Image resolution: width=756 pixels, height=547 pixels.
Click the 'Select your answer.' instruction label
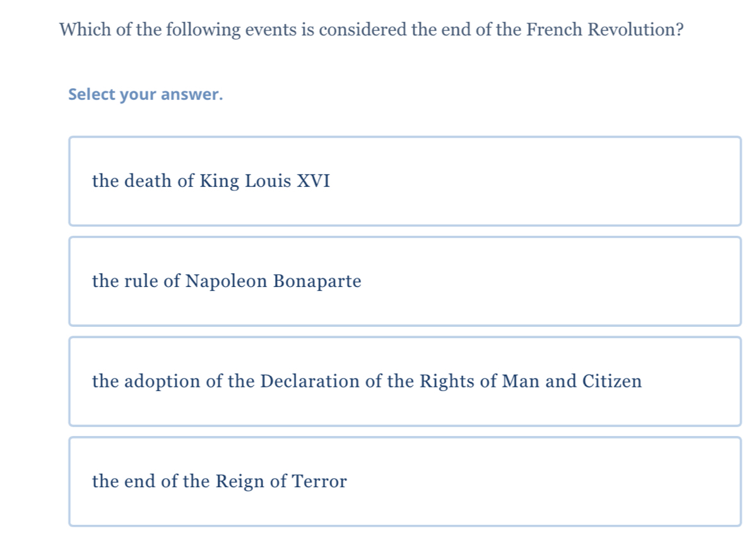coord(145,95)
